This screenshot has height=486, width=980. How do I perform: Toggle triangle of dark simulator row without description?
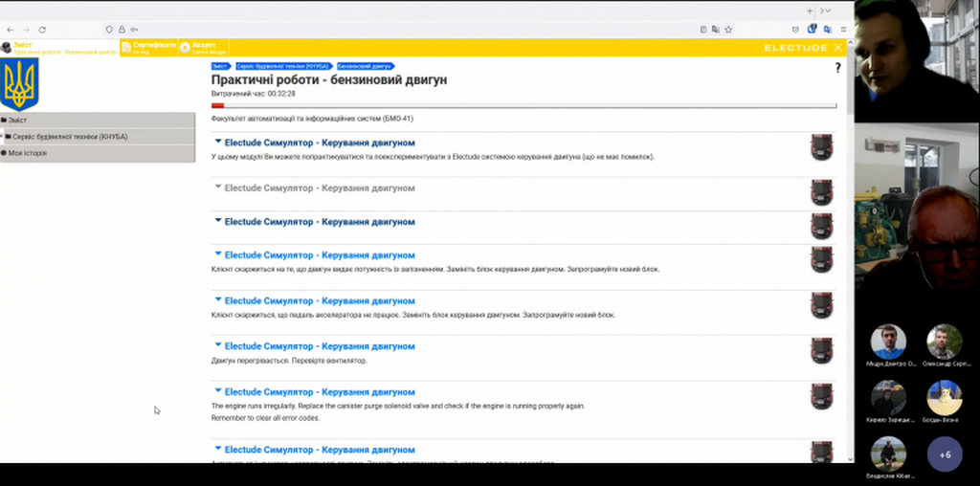coord(218,220)
